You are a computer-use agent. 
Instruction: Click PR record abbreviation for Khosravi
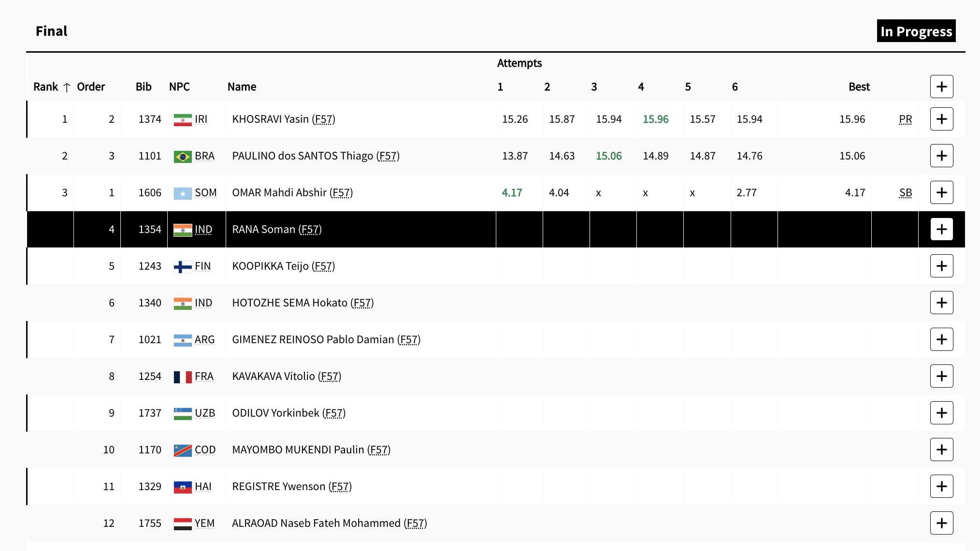tap(905, 119)
